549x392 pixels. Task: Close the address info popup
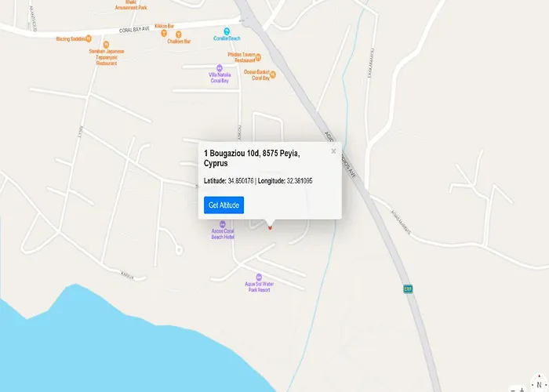click(333, 151)
